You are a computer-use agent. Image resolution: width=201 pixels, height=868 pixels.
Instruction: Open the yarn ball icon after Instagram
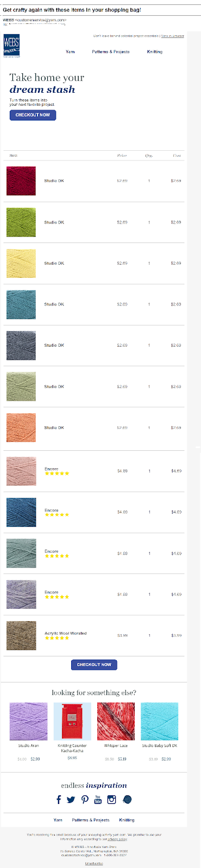127,799
